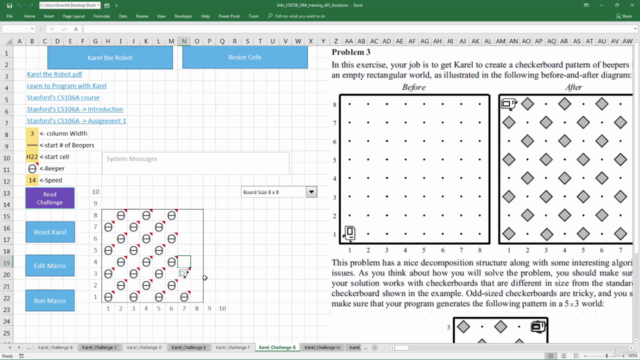Switch to Karel_Challenge B sheet tab

(55, 348)
